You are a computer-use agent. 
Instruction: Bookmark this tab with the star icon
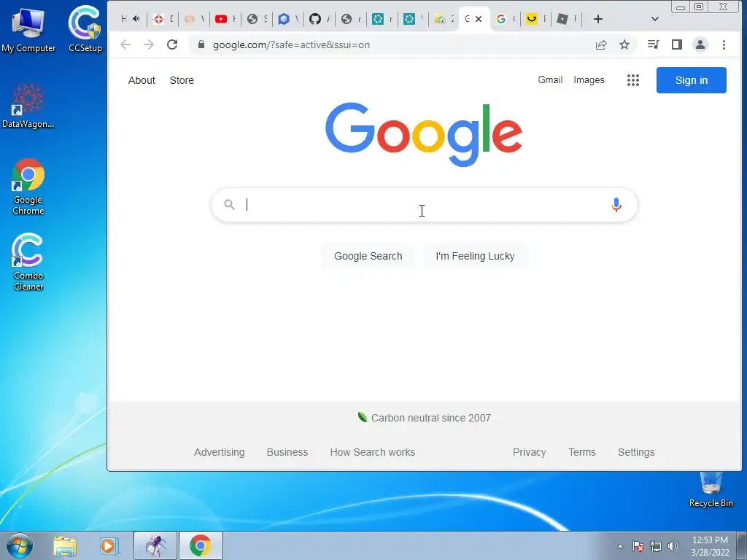pyautogui.click(x=624, y=44)
